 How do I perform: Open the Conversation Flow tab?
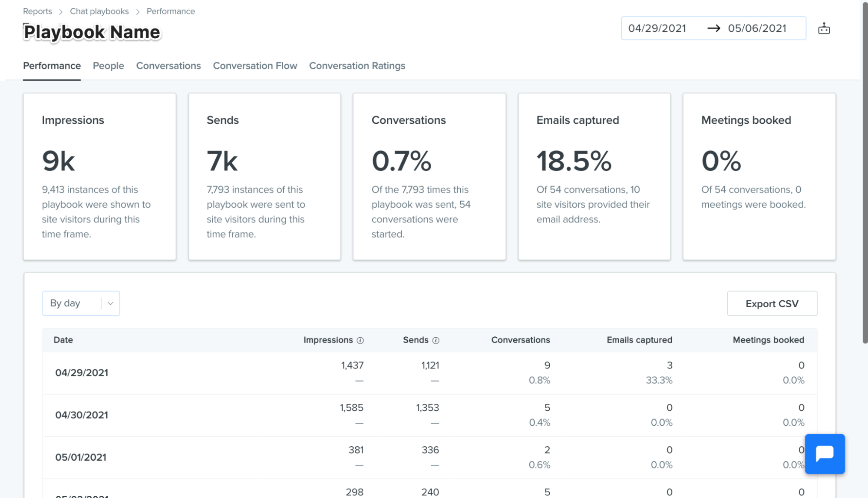coord(255,66)
